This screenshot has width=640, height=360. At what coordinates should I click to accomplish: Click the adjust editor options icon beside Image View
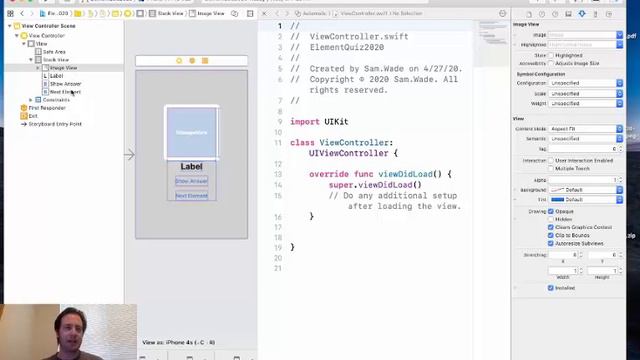[x=235, y=13]
